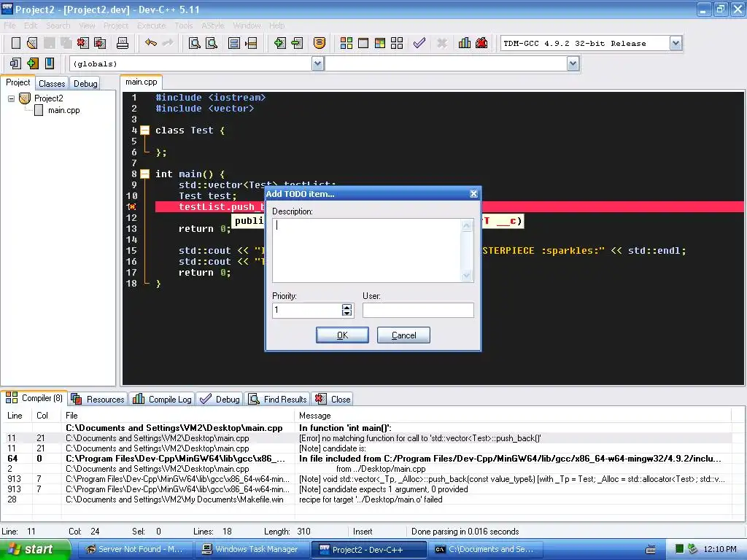Click the Replace magnifier icon
Screen dimensions: 747x560
coord(212,43)
